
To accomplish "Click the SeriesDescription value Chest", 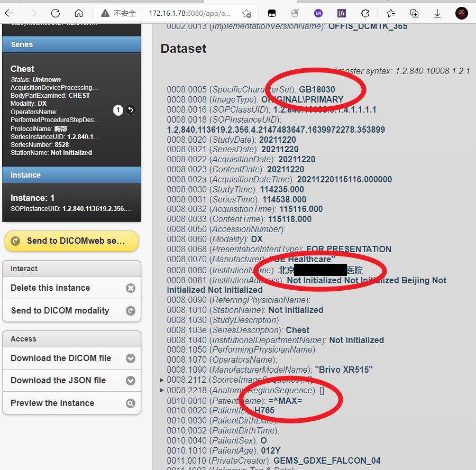I will (x=297, y=330).
